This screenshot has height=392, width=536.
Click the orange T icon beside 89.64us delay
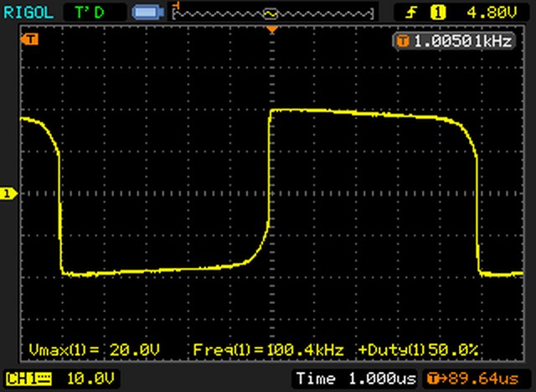coord(432,379)
